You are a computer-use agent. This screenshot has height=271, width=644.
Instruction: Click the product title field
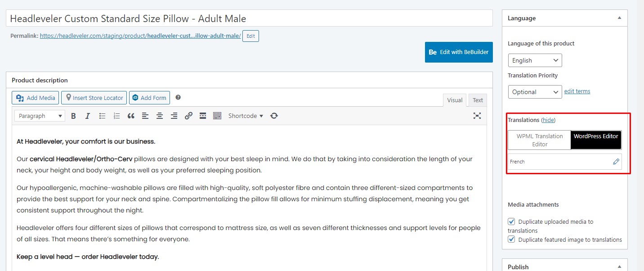[250, 18]
